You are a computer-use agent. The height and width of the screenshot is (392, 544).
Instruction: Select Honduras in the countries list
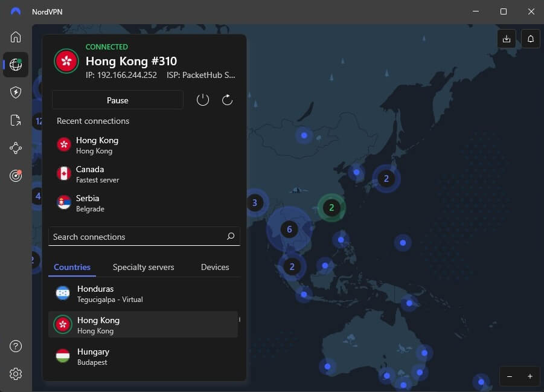pos(143,294)
